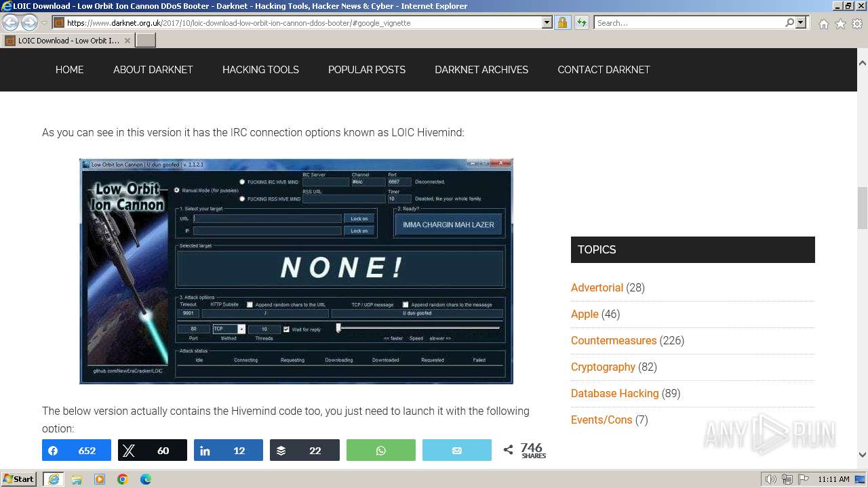The height and width of the screenshot is (488, 868).
Task: Open ABOUT DARKNET menu item
Action: coord(153,70)
